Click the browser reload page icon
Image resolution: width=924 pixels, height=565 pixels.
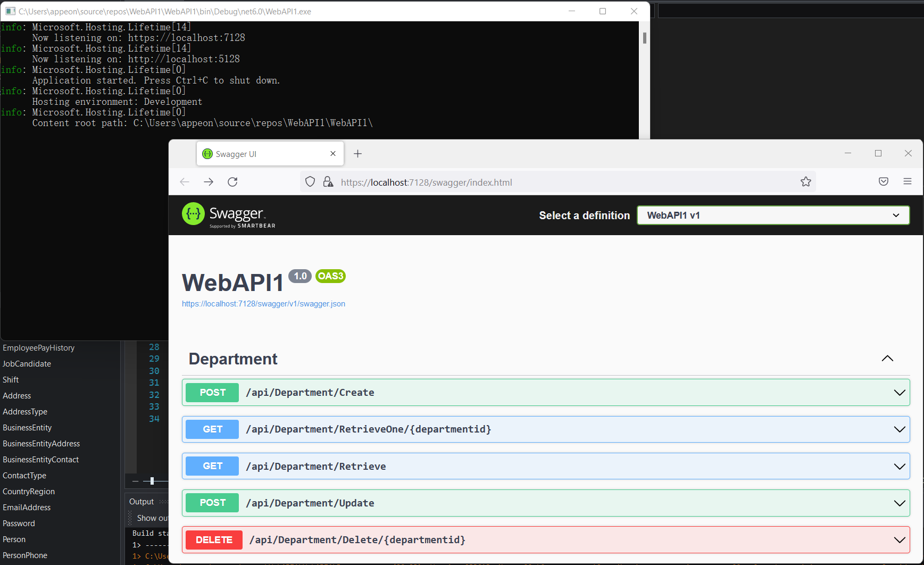[232, 182]
